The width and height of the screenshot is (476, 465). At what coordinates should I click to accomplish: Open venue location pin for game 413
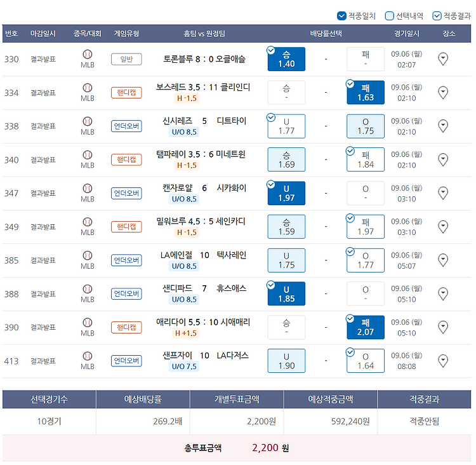pos(443,361)
